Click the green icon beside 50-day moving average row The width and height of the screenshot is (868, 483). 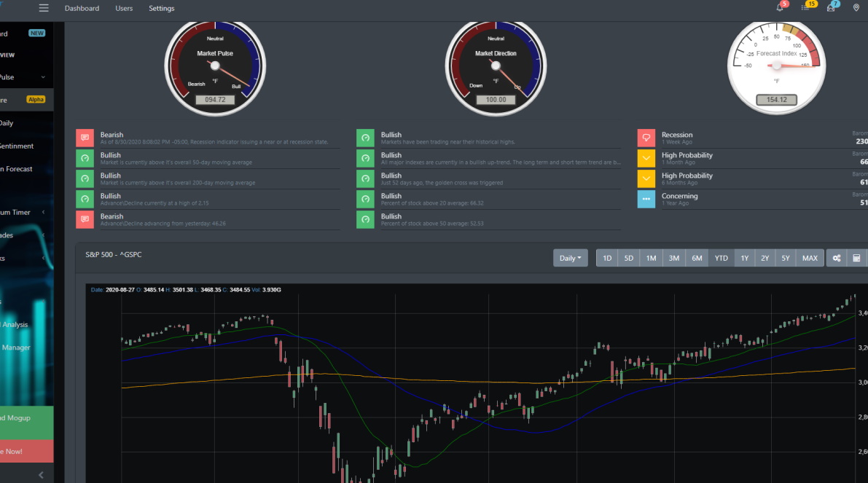(85, 158)
